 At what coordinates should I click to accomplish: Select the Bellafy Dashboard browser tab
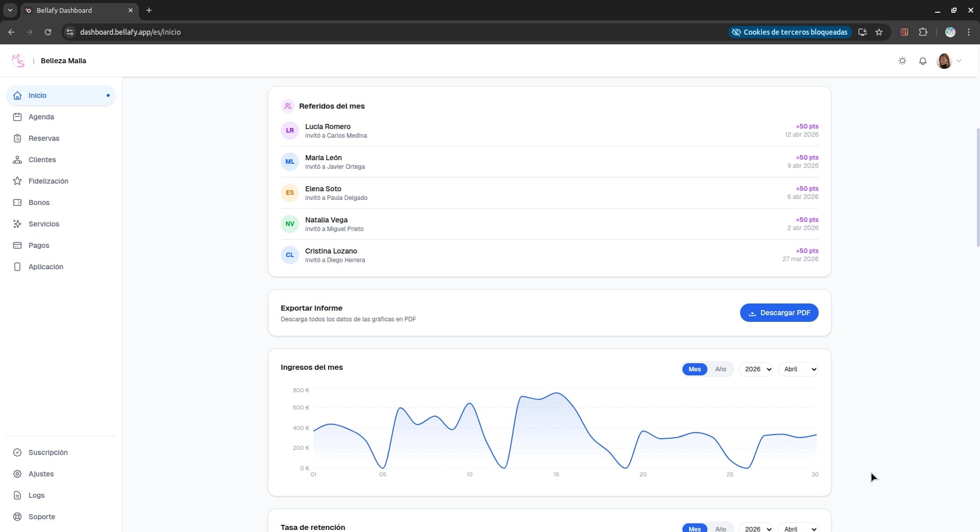[71, 10]
